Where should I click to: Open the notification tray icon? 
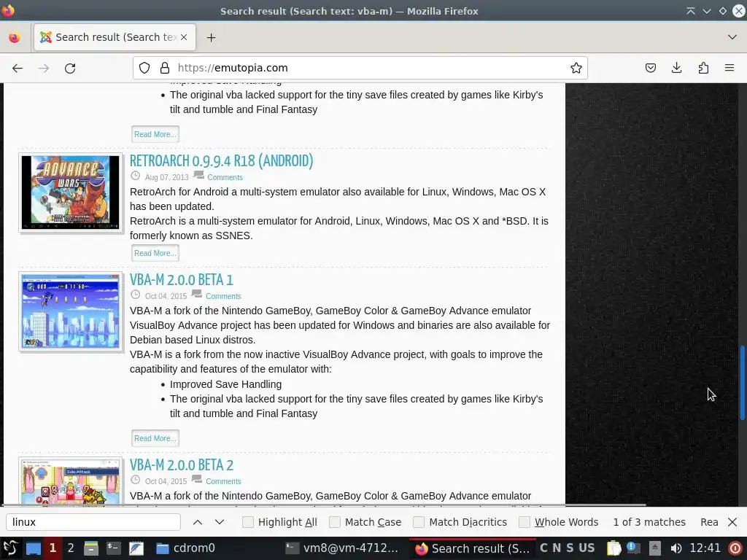pyautogui.click(x=634, y=548)
